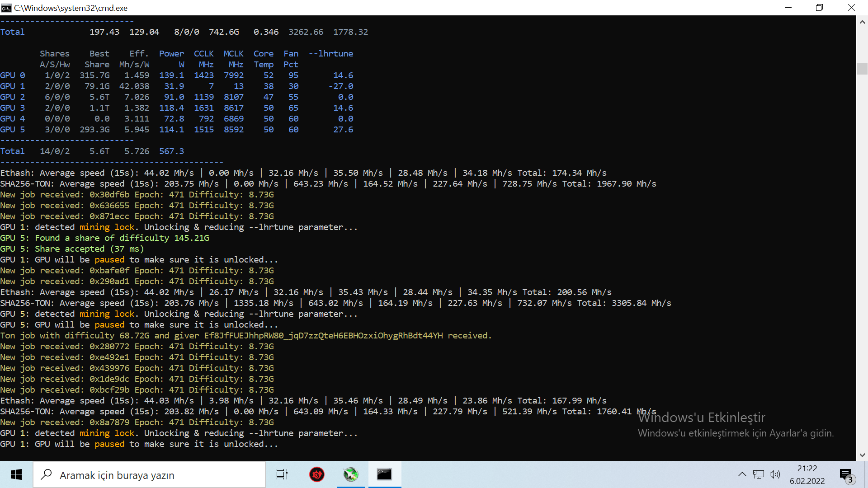Close the cmd.exe window
The width and height of the screenshot is (868, 488).
tap(851, 8)
